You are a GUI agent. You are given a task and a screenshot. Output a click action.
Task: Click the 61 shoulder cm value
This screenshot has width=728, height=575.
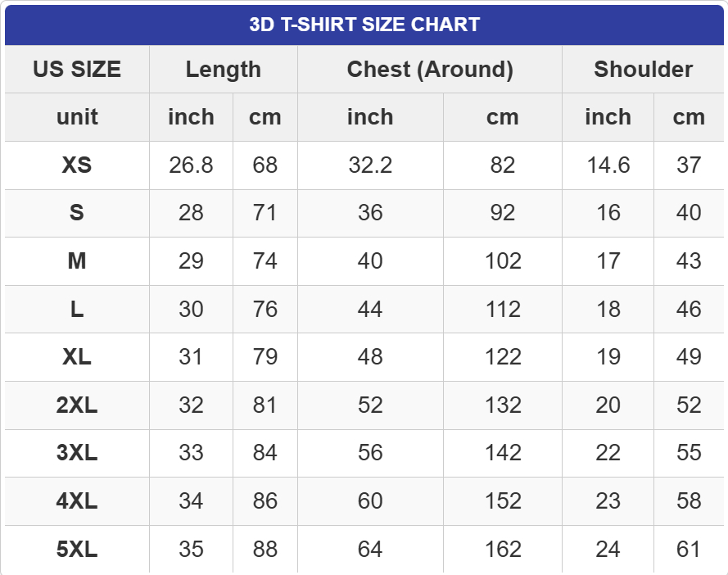(689, 550)
